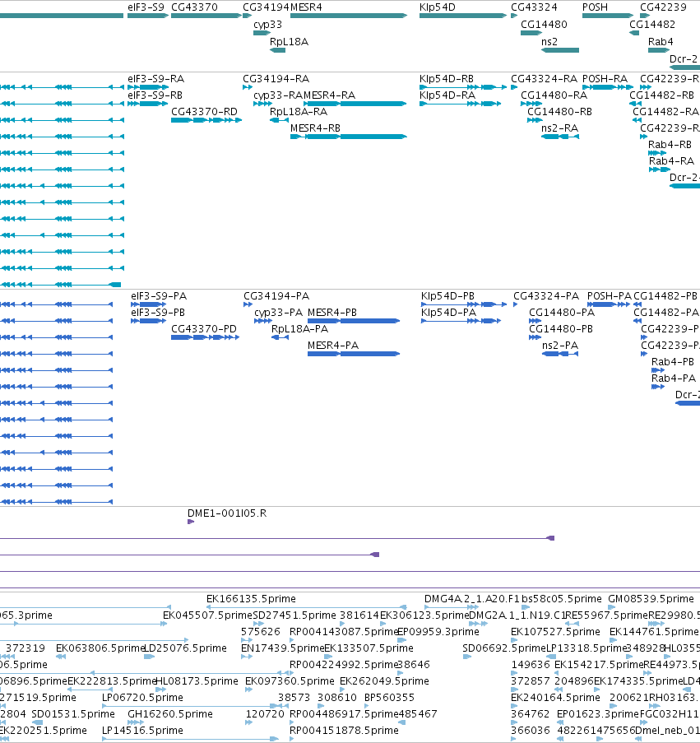Click the CG34194-PA protein label
700x743 pixels.
276,296
